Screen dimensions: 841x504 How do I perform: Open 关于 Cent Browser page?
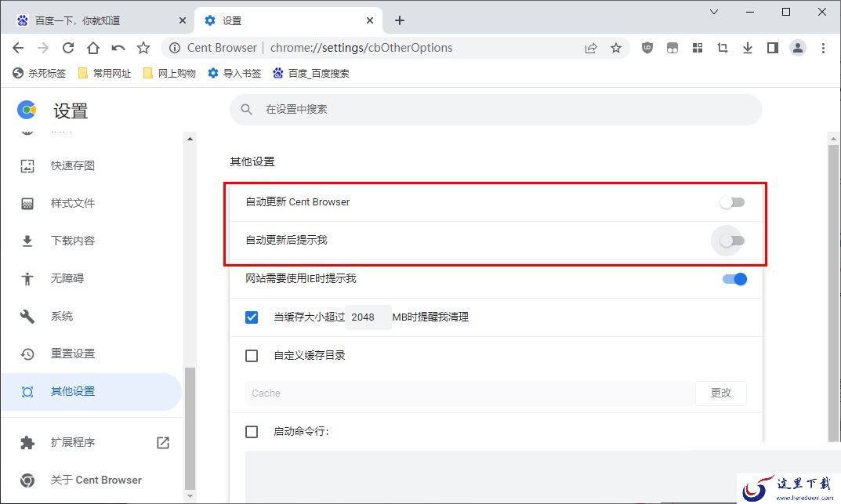click(92, 480)
